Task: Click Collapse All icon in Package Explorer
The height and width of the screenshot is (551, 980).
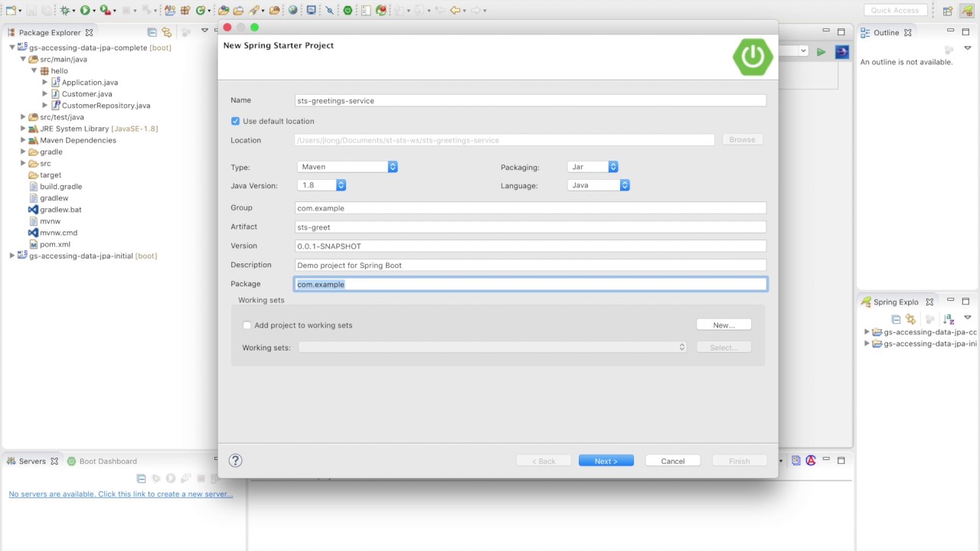Action: [x=152, y=32]
